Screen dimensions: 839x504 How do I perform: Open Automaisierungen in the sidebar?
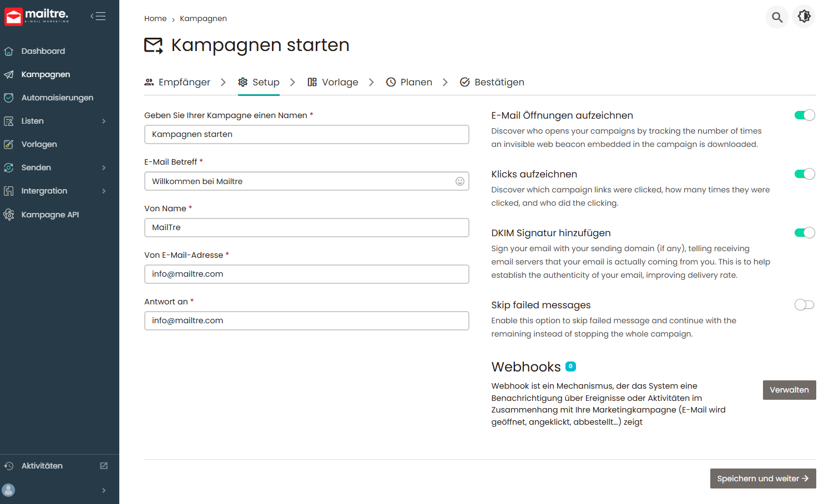tap(57, 98)
